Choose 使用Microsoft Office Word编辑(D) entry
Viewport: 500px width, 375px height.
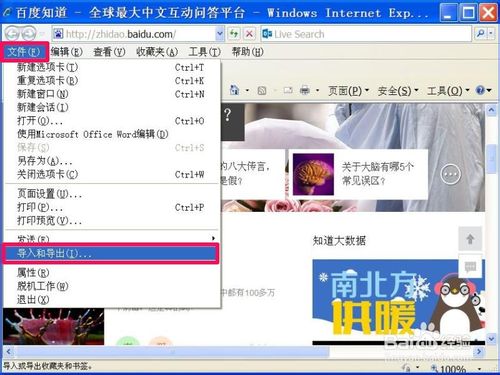point(112,134)
